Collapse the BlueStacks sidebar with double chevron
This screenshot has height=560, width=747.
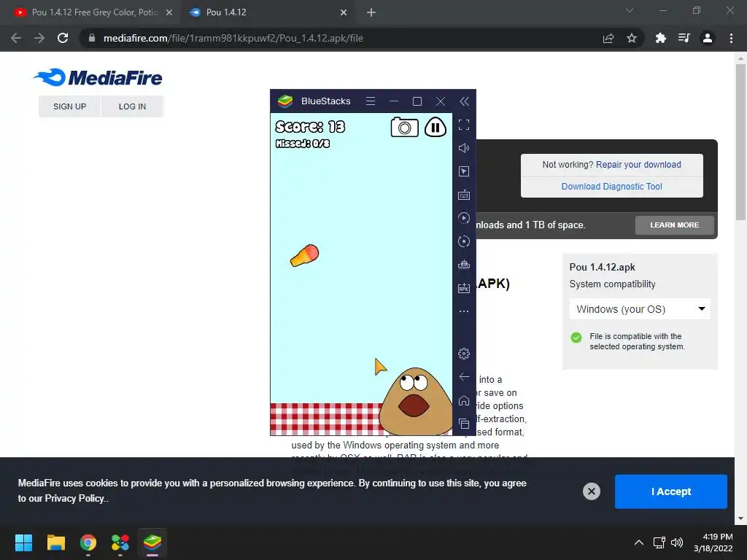[x=465, y=101]
